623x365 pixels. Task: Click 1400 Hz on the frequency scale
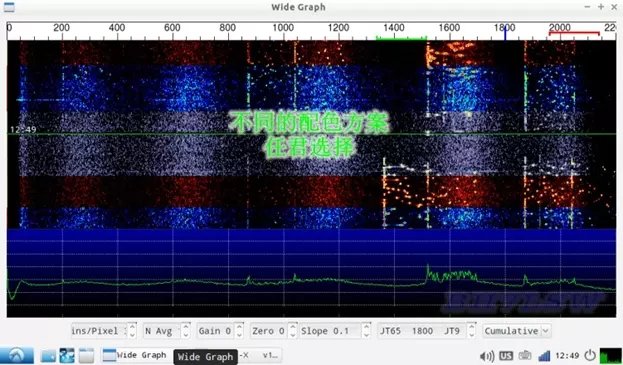tap(394, 28)
